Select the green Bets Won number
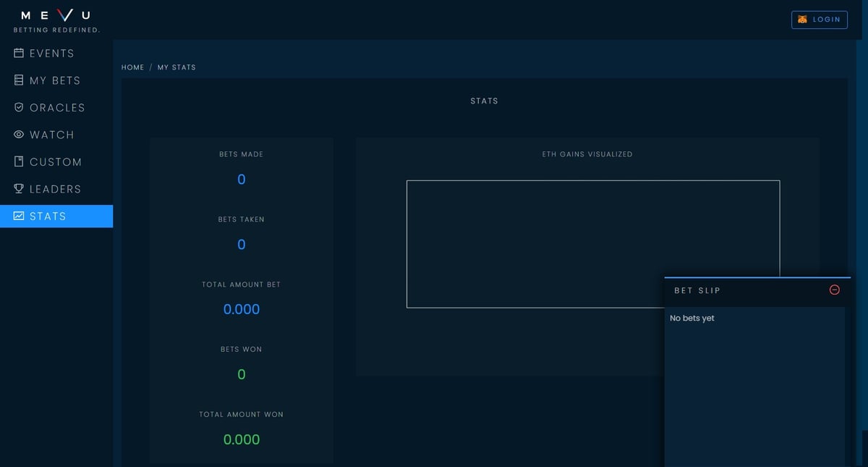 241,374
